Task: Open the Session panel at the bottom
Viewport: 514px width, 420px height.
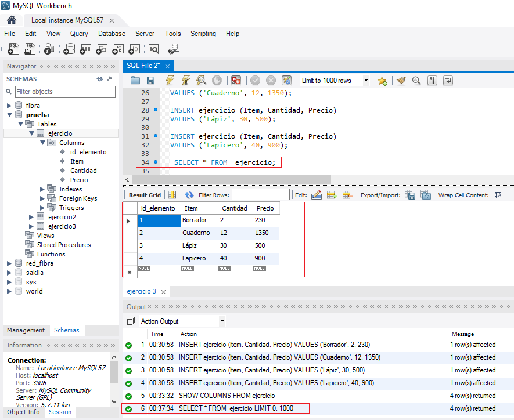Action: tap(60, 412)
